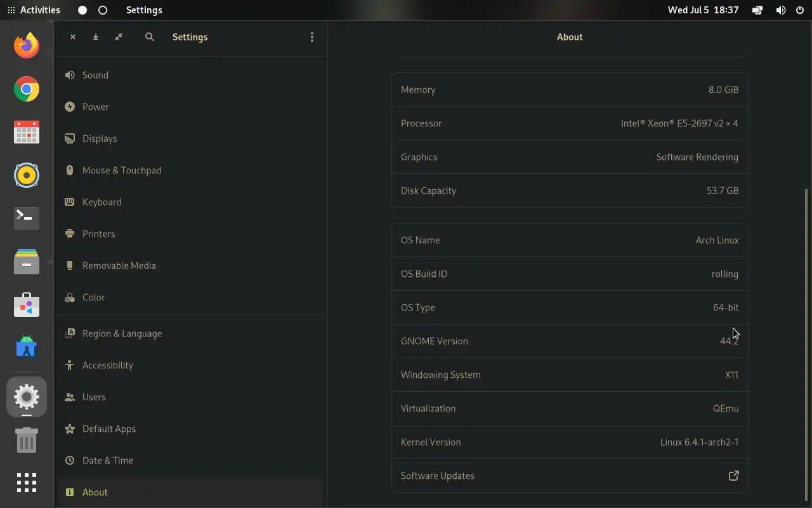Click the Software Updates row
The width and height of the screenshot is (812, 508).
570,476
